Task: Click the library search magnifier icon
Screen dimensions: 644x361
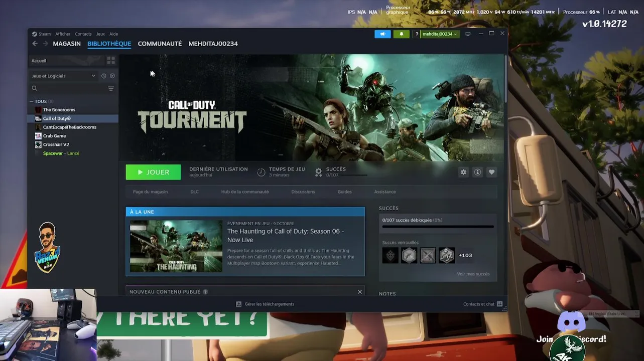Action: point(35,88)
